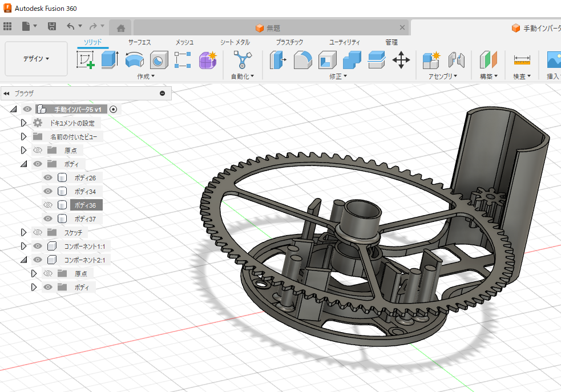Click the Save button in toolbar
This screenshot has width=561, height=392.
click(52, 26)
